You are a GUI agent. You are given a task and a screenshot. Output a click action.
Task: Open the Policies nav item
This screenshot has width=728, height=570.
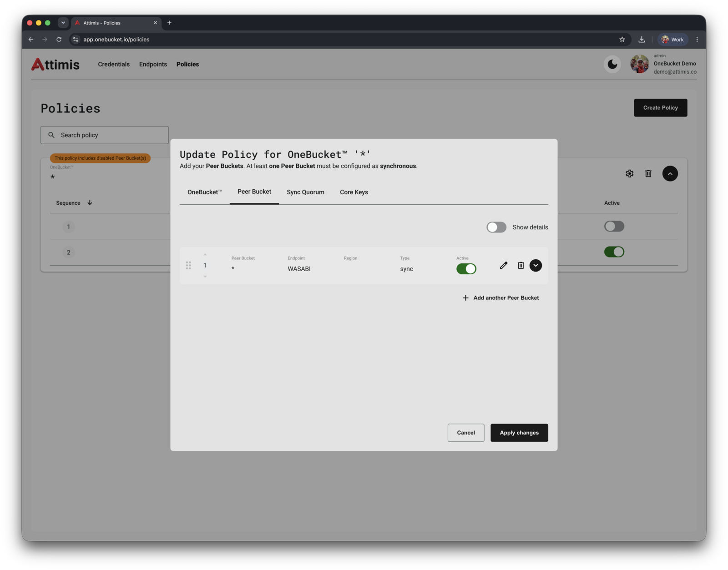pos(187,64)
